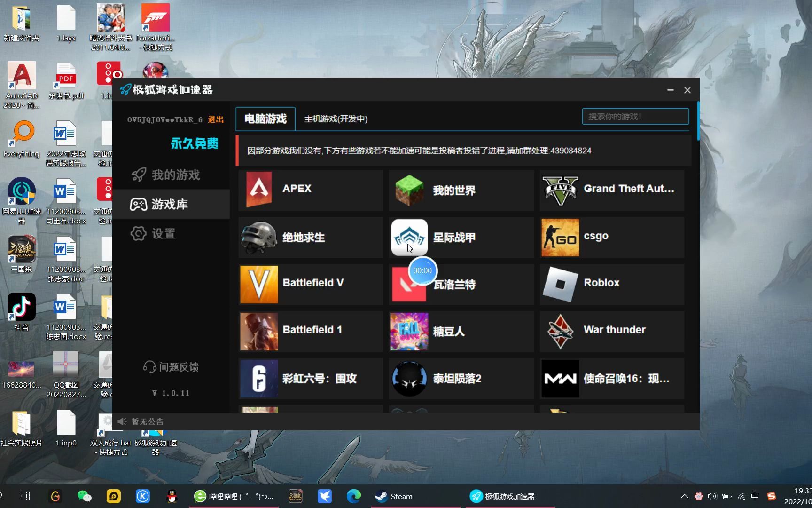Viewport: 812px width, 508px height.
Task: Choose the Grand Theft Auto V icon
Action: click(x=560, y=190)
